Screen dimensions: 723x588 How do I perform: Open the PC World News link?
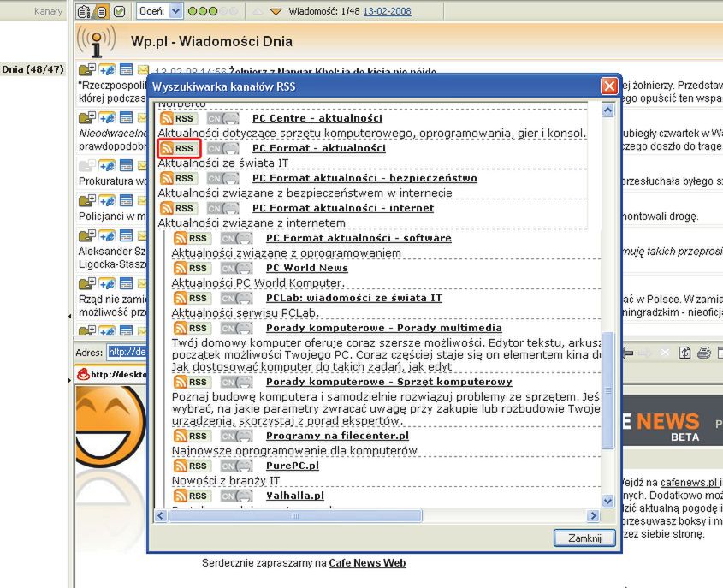point(307,268)
